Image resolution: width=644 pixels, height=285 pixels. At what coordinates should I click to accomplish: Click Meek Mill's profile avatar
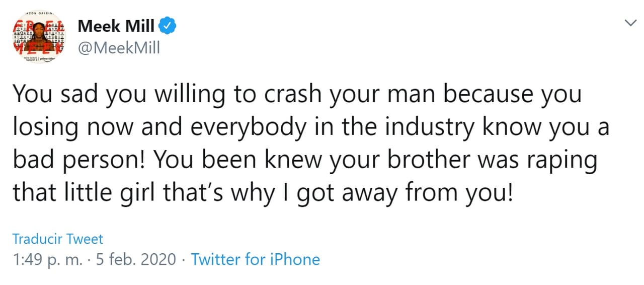coord(38,38)
